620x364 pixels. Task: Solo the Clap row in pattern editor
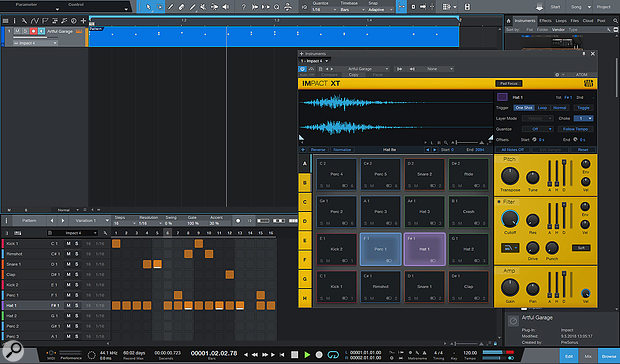click(76, 274)
